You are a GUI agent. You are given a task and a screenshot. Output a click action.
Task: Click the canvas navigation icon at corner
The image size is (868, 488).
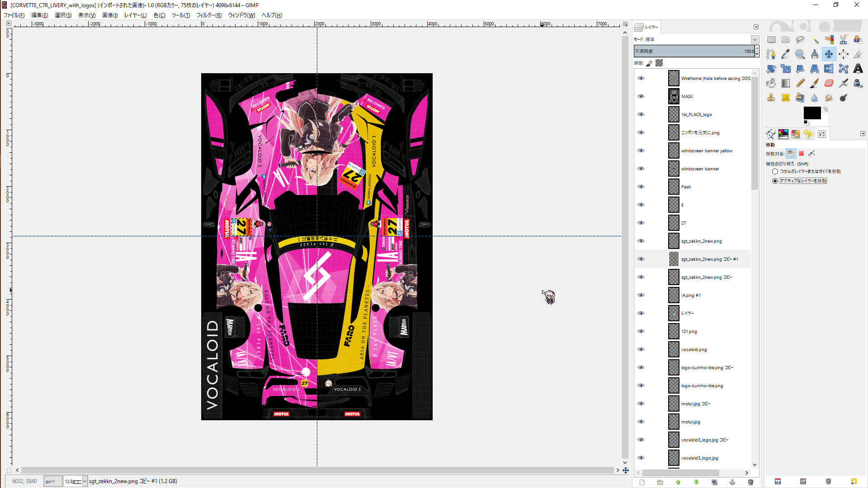tap(626, 470)
